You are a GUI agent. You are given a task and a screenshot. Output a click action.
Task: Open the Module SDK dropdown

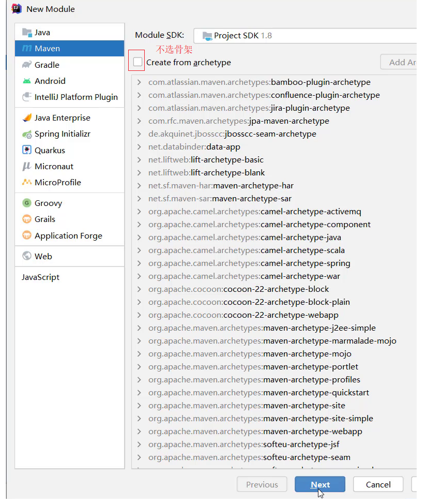click(x=305, y=36)
